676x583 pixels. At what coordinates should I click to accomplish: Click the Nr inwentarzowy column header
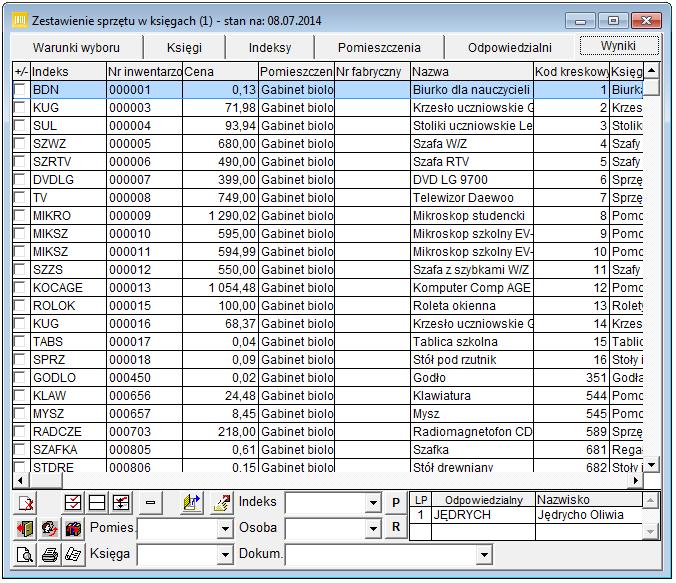(x=144, y=72)
